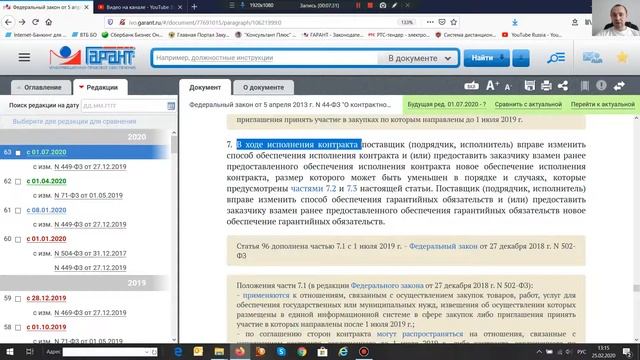640x360 pixels.
Task: Open the 'В документе' search scope dropdown
Action: [418, 58]
